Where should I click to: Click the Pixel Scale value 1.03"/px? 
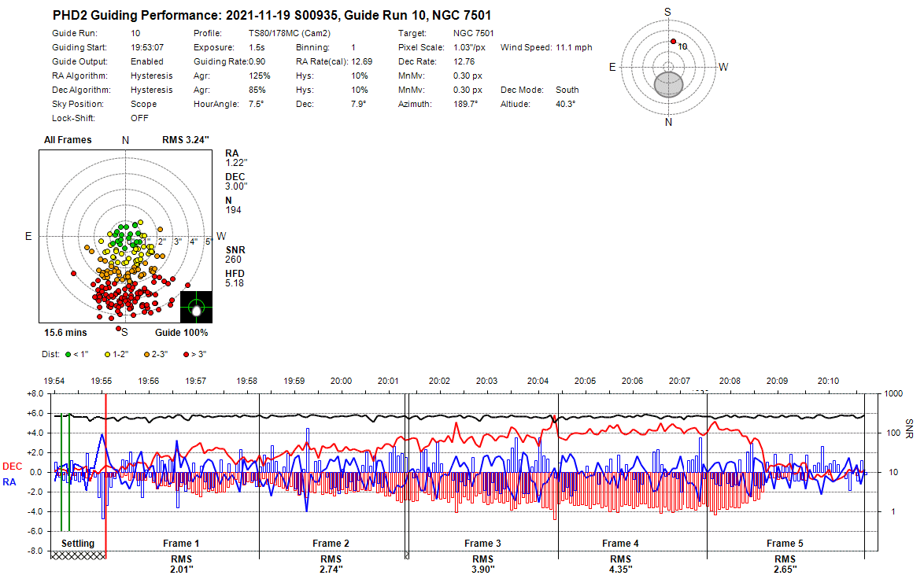[x=470, y=47]
